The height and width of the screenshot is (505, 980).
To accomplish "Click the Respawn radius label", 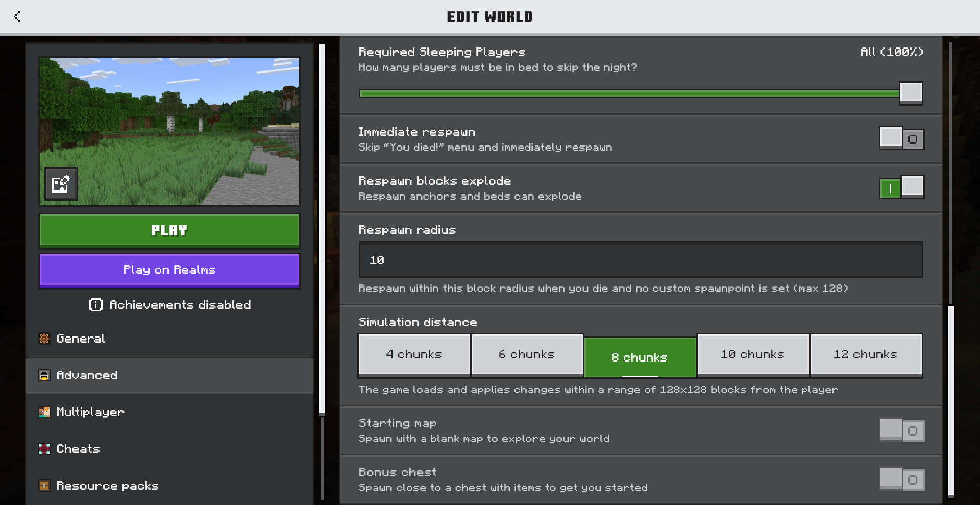I will tap(407, 230).
